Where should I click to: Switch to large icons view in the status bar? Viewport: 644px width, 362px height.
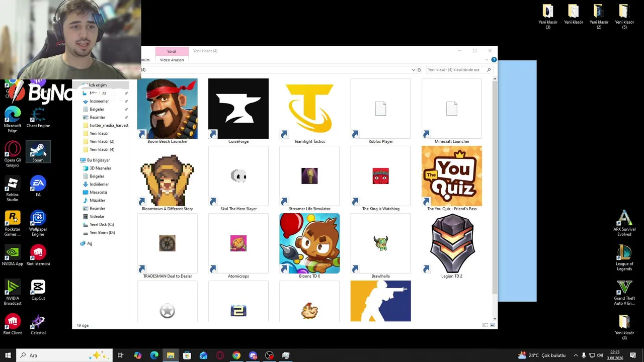tap(493, 325)
